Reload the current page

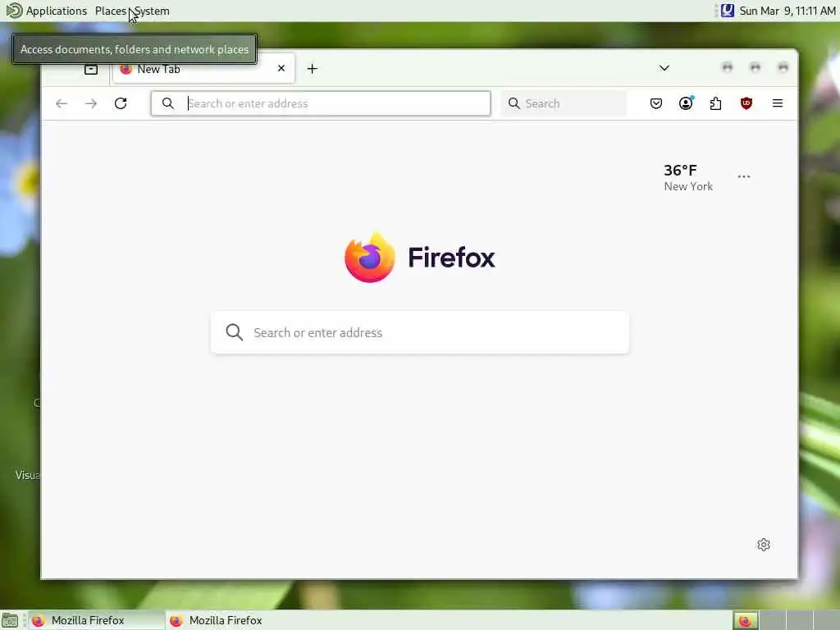click(121, 103)
